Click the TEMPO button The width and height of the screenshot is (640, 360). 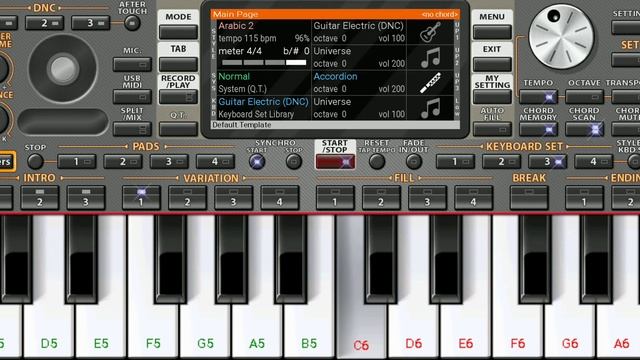538,97
